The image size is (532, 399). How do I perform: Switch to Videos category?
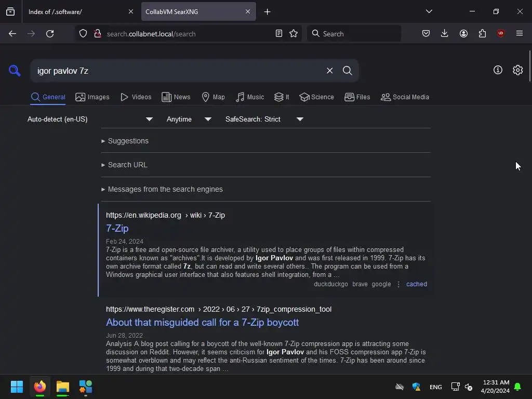[x=136, y=97]
